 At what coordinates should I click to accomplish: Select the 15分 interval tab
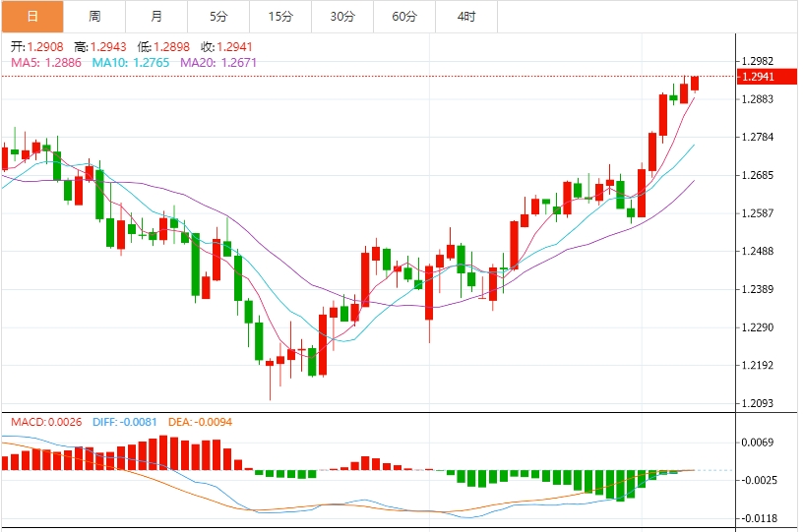coord(280,17)
